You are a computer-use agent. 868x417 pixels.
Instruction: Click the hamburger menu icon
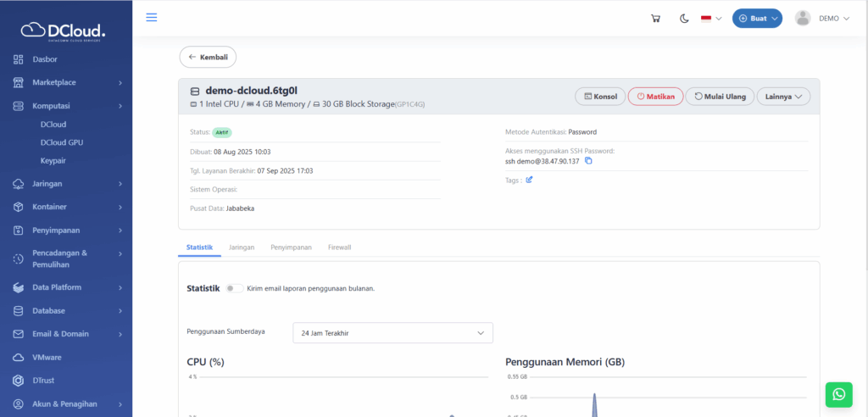tap(152, 18)
